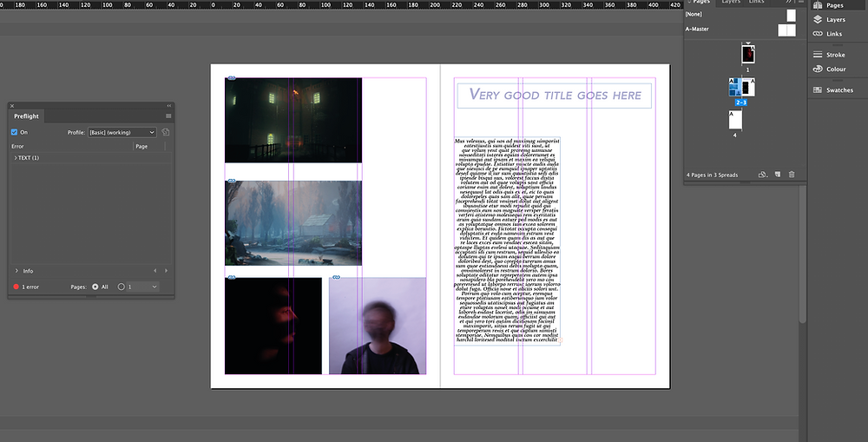Go to next error with right arrow
The image size is (868, 442).
click(x=166, y=270)
